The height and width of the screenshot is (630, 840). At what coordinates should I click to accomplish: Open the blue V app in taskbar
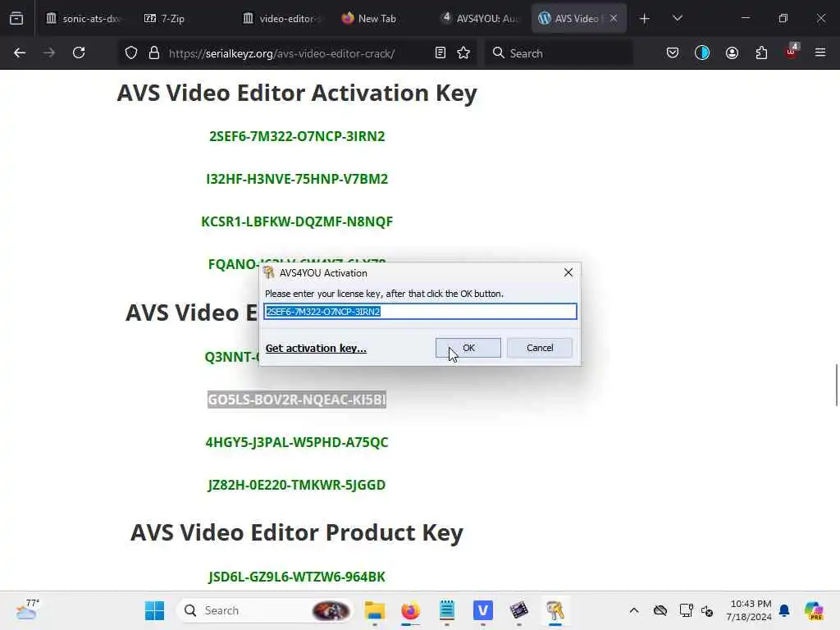point(482,610)
